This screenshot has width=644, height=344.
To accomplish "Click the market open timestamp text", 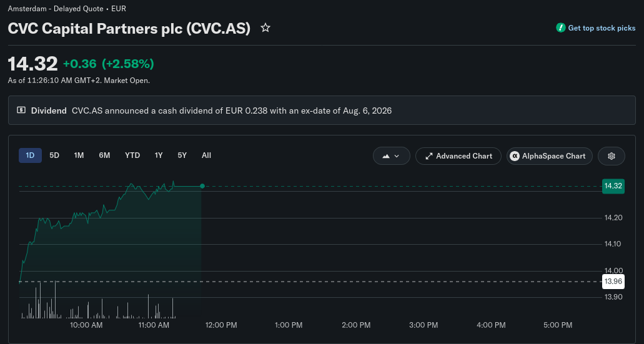I will [x=79, y=81].
